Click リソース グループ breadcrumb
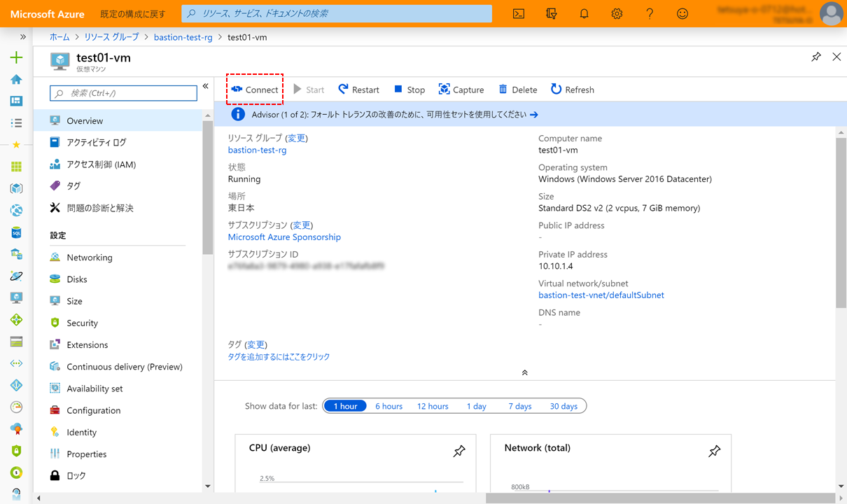Image resolution: width=847 pixels, height=504 pixels. [x=111, y=36]
